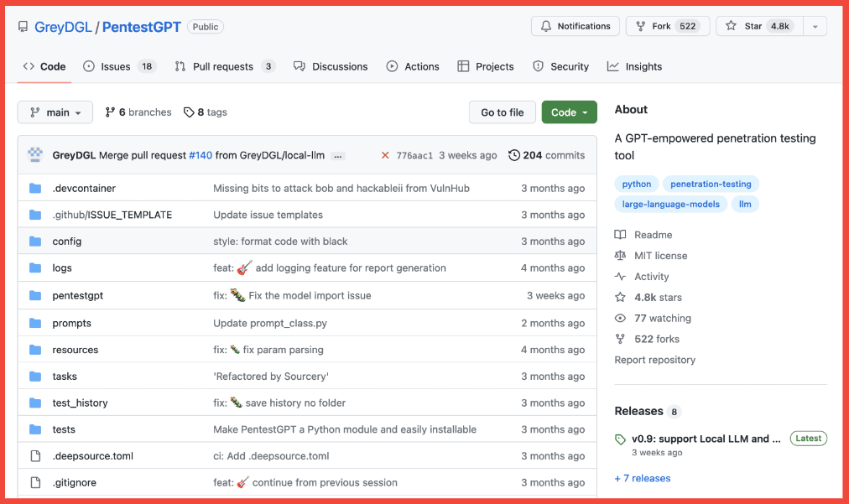849x504 pixels.
Task: Open the tests folder
Action: (64, 429)
